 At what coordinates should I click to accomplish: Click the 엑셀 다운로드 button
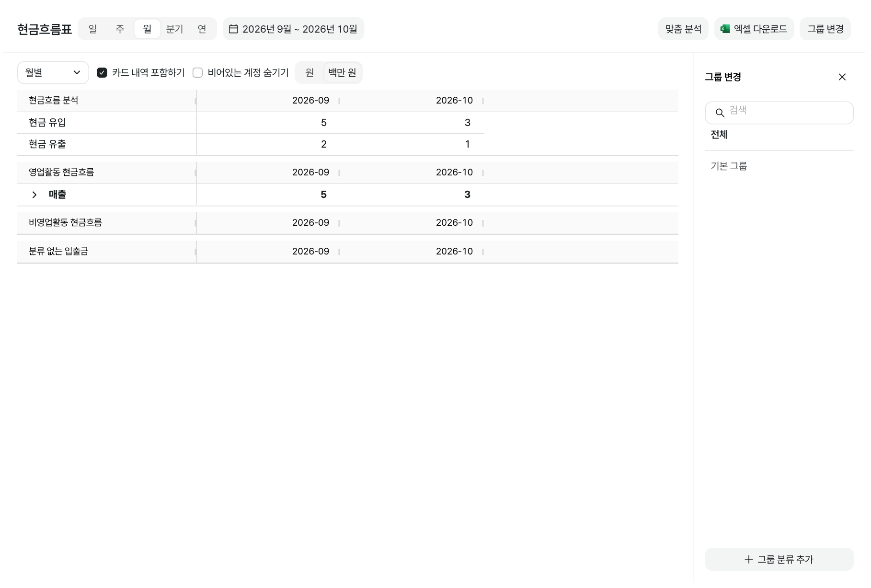[x=754, y=29]
